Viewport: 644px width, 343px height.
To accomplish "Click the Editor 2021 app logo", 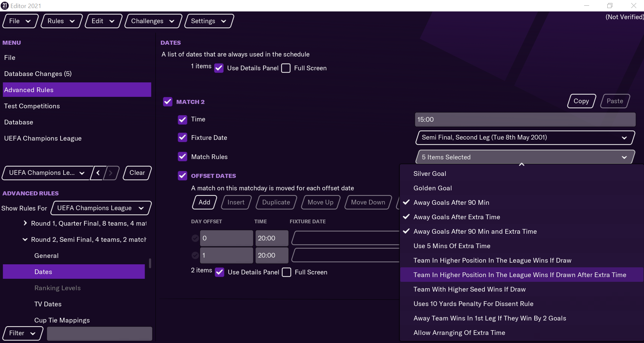I will tap(5, 6).
